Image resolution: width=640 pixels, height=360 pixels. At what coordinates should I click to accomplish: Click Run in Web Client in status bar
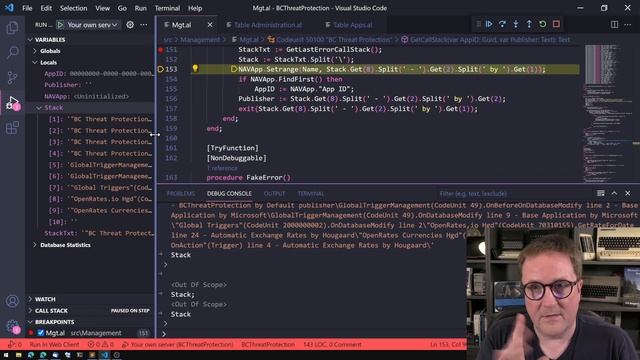(54, 344)
